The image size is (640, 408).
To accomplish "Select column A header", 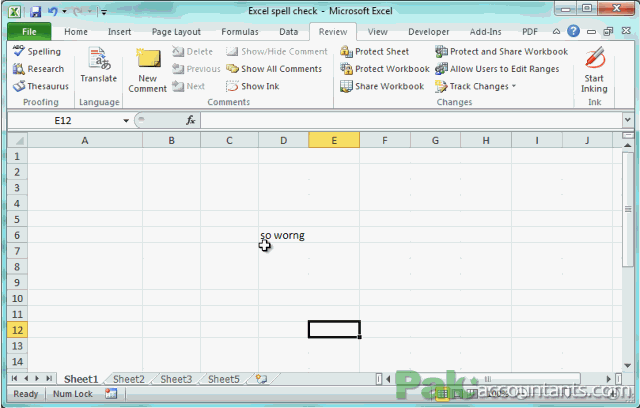I will pyautogui.click(x=85, y=140).
